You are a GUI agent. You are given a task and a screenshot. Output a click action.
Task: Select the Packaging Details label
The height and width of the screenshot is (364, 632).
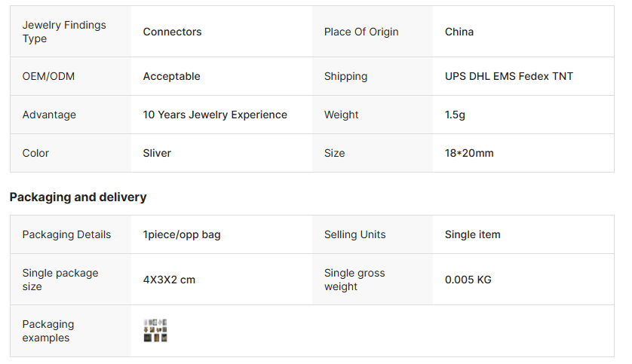click(x=66, y=234)
